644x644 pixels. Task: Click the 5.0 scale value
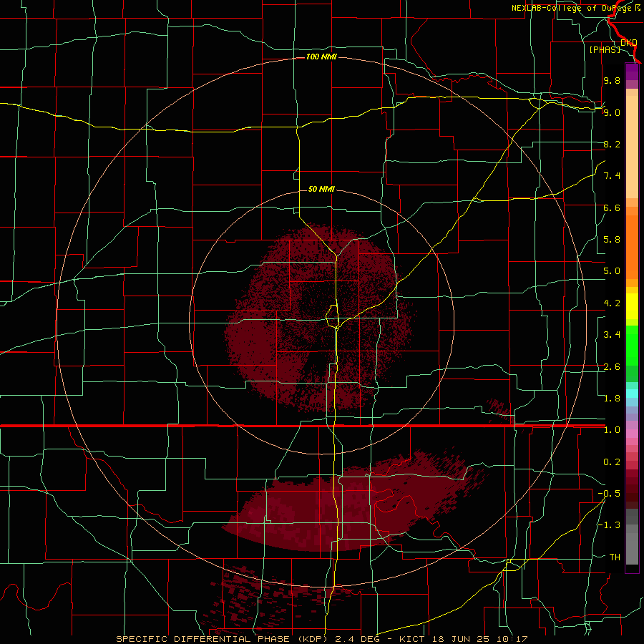point(612,271)
